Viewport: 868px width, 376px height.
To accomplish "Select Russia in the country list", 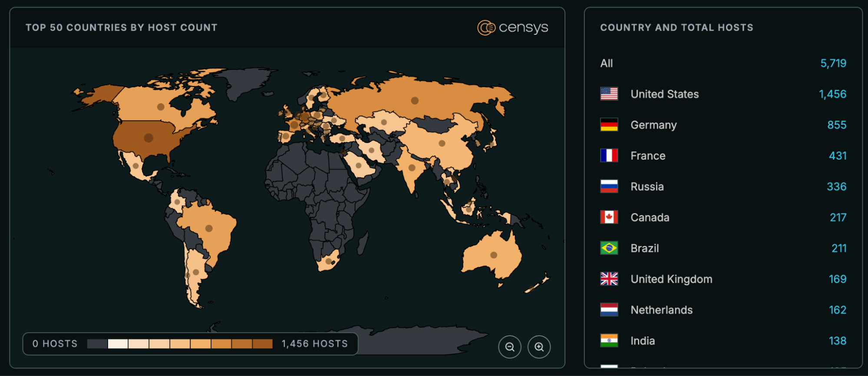I will (x=647, y=186).
